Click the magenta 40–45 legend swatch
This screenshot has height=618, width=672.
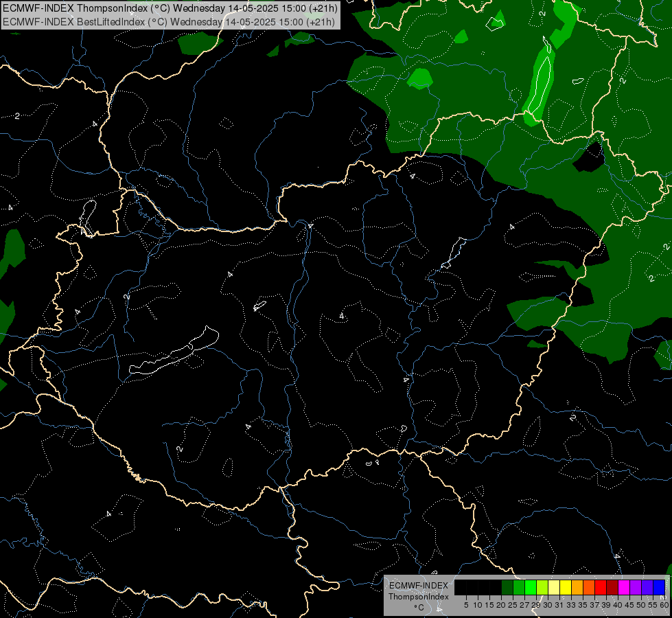[624, 587]
